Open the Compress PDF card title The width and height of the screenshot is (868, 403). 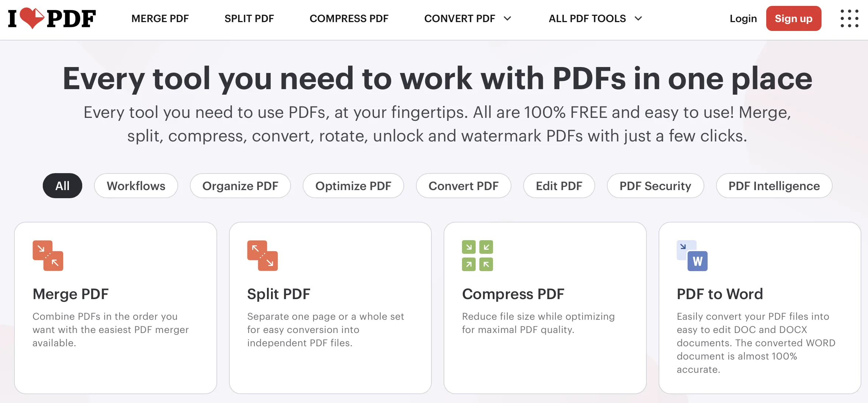[513, 294]
